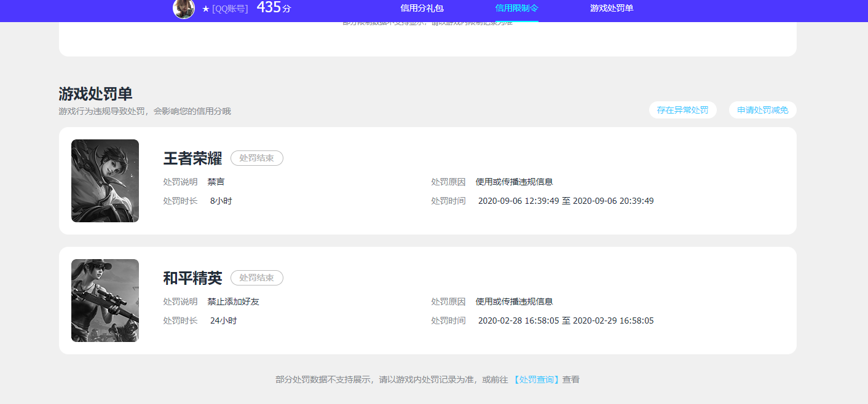Image resolution: width=868 pixels, height=404 pixels.
Task: Select the 和平精英 game thumbnail
Action: (105, 300)
